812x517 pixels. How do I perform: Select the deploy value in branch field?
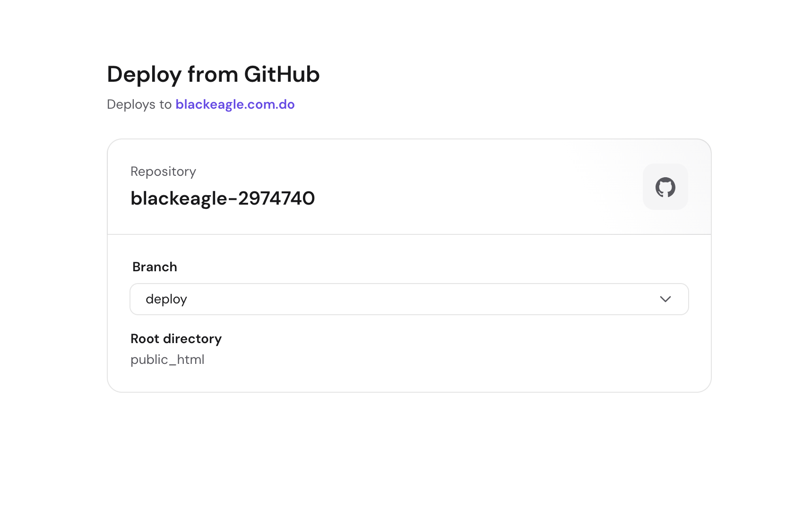166,300
